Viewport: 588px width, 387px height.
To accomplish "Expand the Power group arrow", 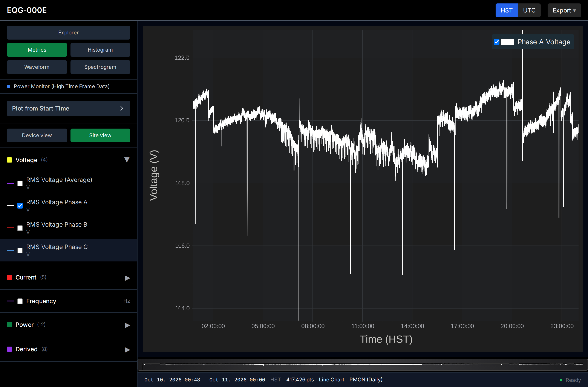I will [x=127, y=325].
